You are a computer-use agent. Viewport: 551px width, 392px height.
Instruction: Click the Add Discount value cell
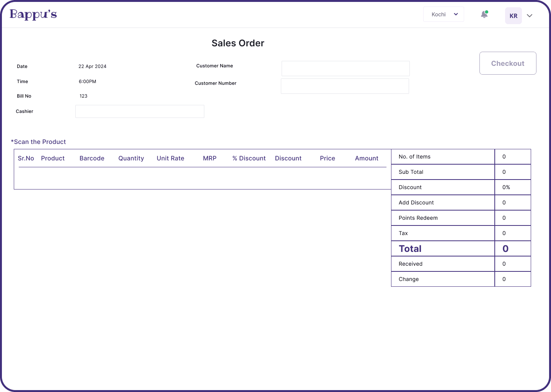513,203
